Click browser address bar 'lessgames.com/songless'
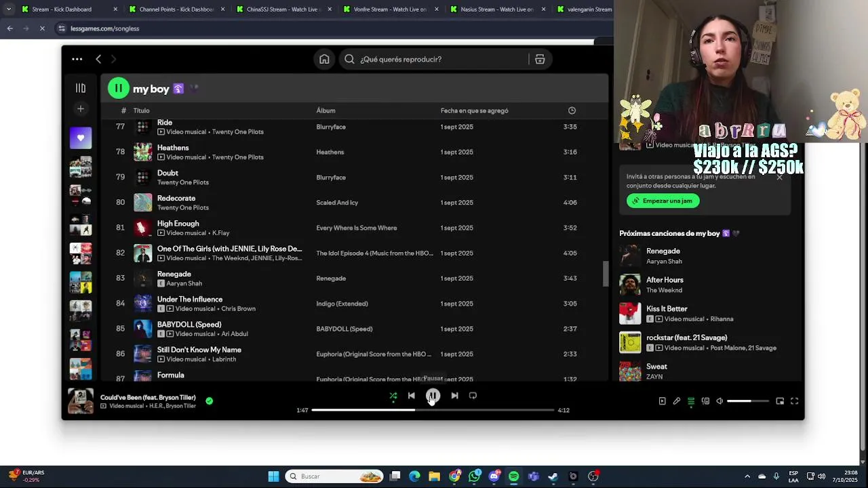Viewport: 868px width, 488px height. click(105, 28)
